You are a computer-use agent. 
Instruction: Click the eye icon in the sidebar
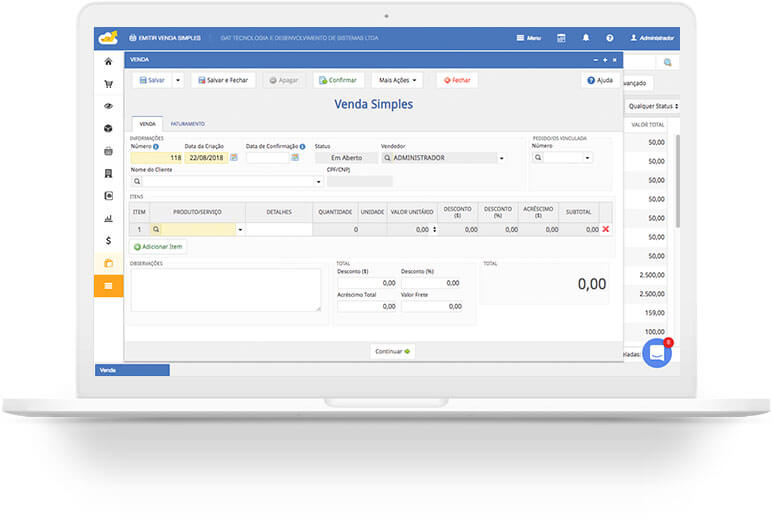108,105
